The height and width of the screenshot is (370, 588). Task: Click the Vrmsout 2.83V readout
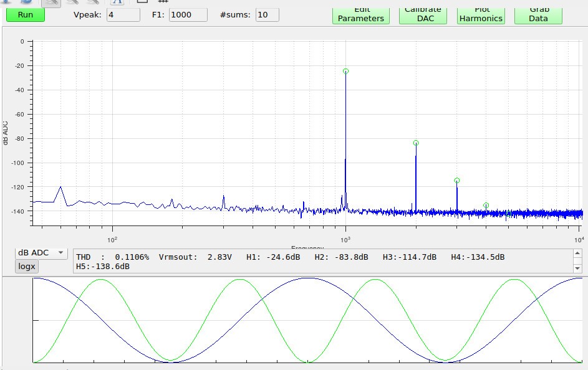point(195,257)
